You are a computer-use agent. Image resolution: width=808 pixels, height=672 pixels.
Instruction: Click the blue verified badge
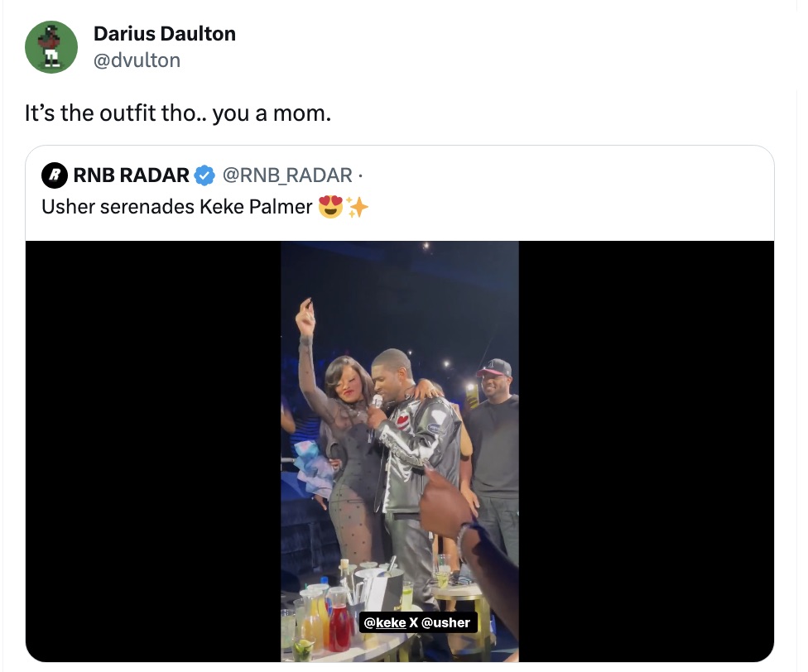pyautogui.click(x=204, y=175)
